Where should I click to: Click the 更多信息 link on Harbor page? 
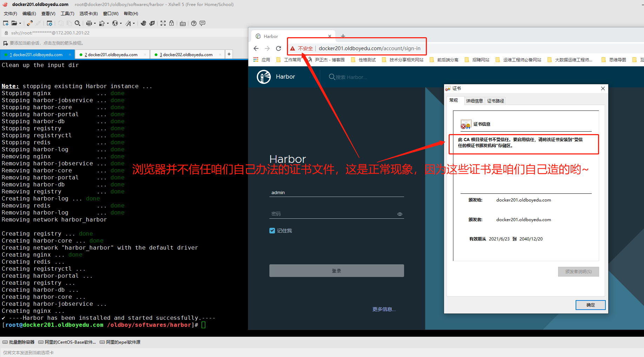384,309
